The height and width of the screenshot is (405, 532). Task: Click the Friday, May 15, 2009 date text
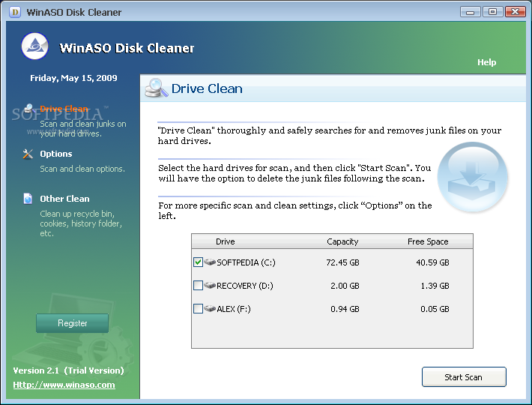coord(73,78)
